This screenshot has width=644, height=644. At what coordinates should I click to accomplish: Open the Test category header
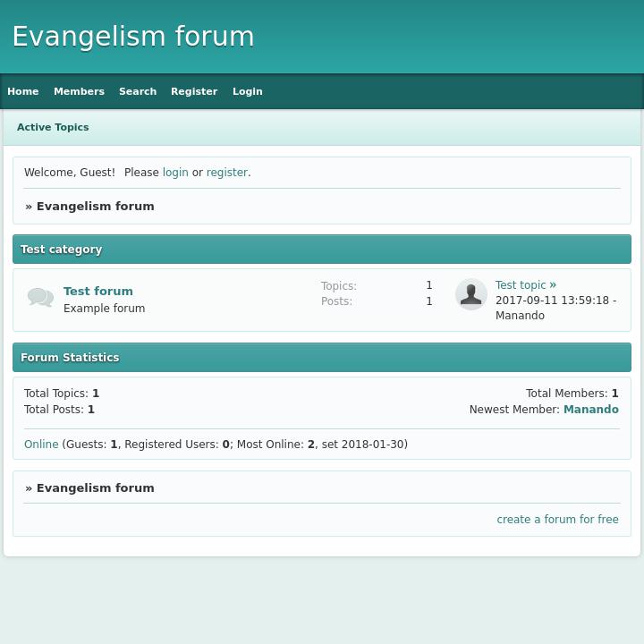click(x=62, y=250)
